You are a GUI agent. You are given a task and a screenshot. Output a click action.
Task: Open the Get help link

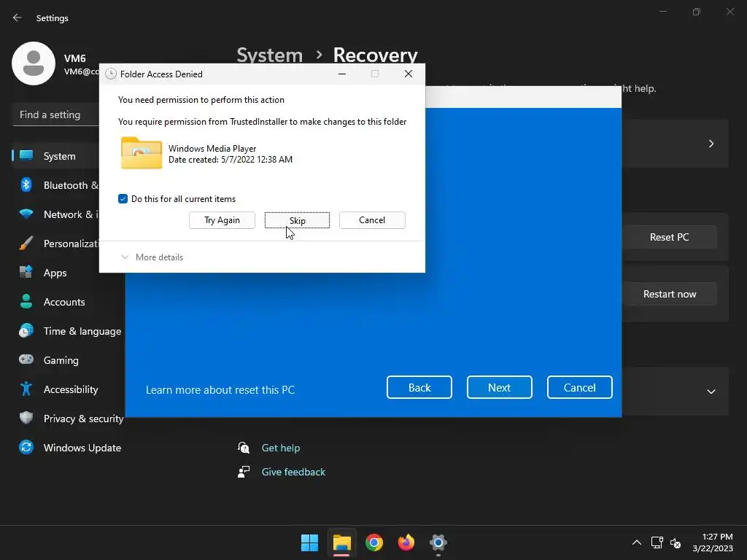click(281, 448)
